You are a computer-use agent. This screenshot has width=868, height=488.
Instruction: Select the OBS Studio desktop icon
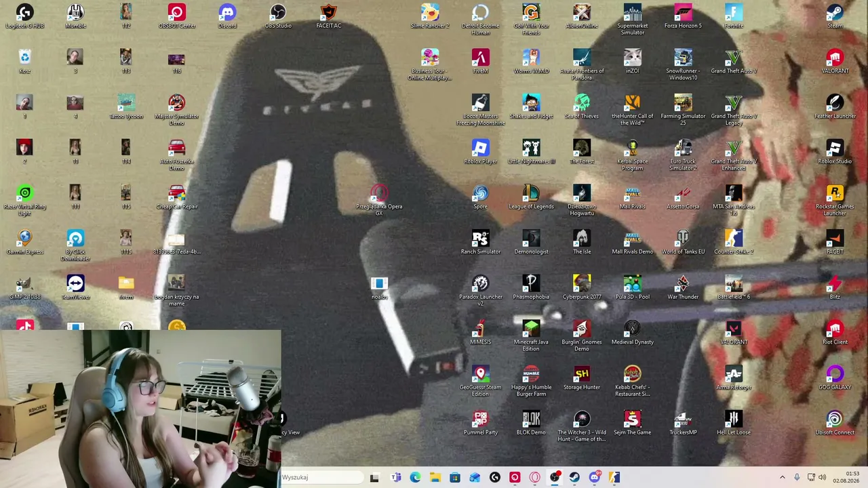278,16
